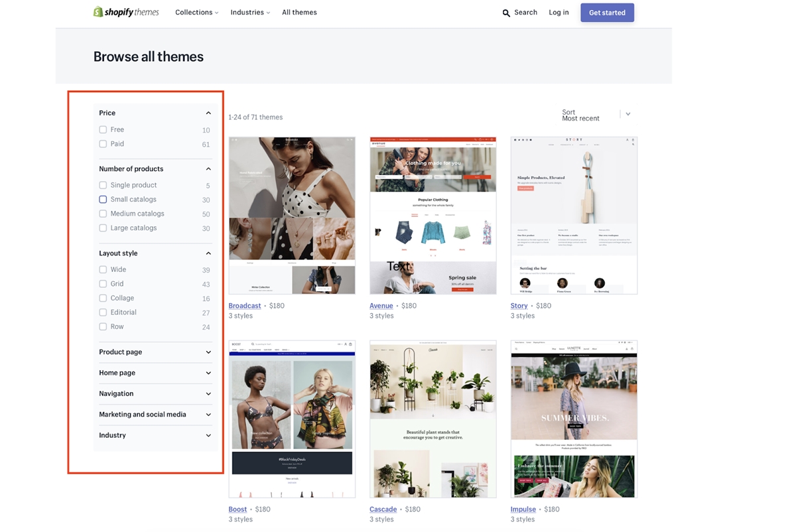Expand Marketing and social media filter
This screenshot has height=532, width=796.
(208, 415)
